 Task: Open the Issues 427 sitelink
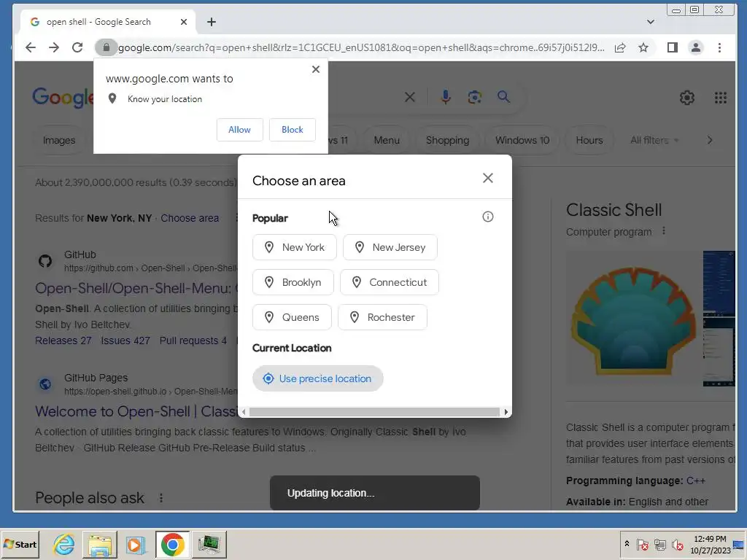[x=125, y=341]
